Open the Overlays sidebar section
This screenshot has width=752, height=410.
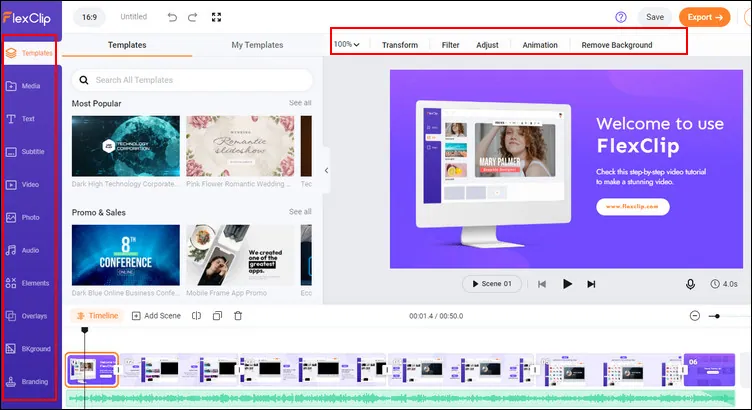pos(26,316)
